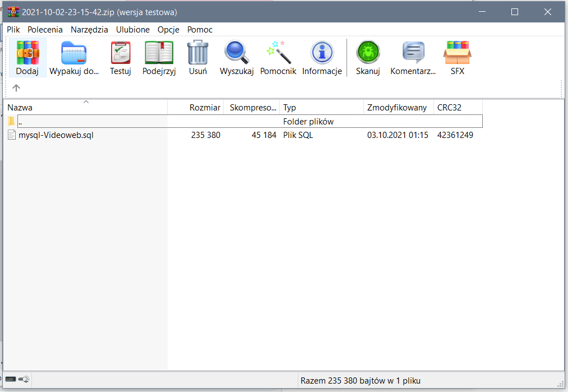
Task: Click the SQL file icon beside mysql-Videoweb.sql
Action: click(x=12, y=135)
